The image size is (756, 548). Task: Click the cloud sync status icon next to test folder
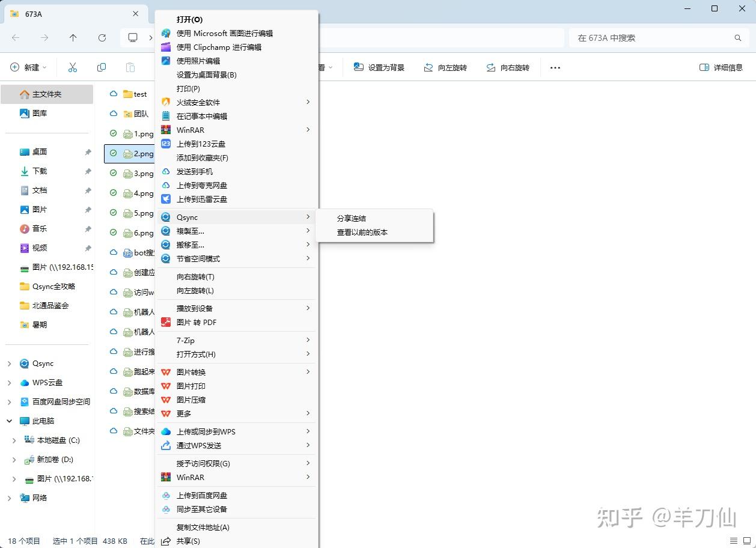coord(114,94)
